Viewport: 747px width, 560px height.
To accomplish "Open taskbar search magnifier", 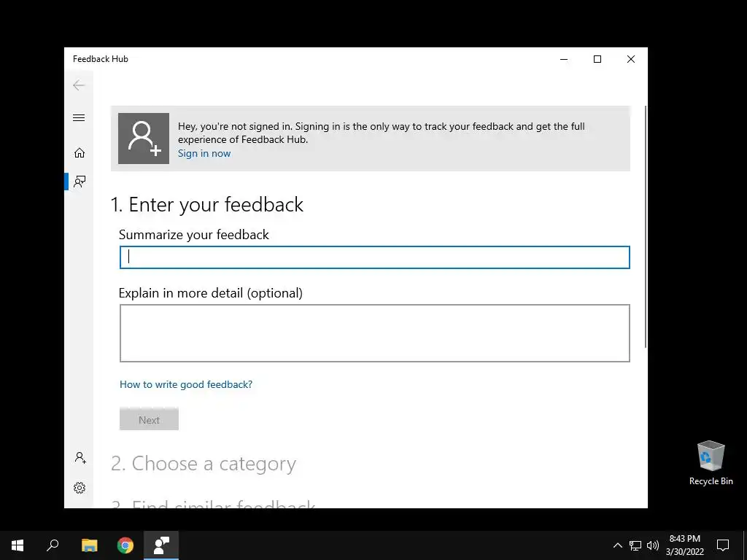I will 53,545.
